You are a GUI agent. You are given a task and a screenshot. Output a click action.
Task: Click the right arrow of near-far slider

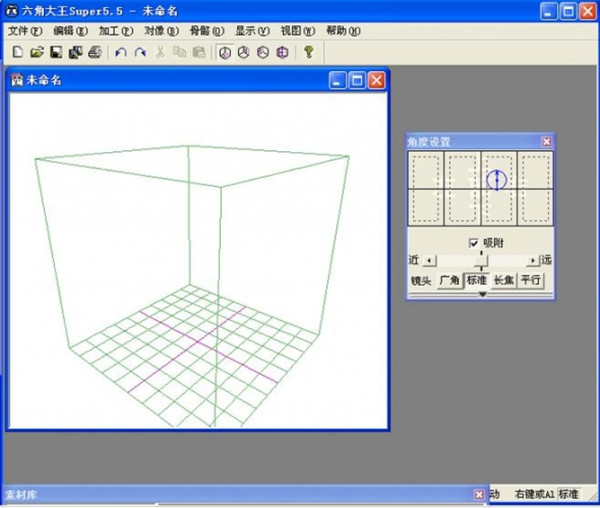532,260
